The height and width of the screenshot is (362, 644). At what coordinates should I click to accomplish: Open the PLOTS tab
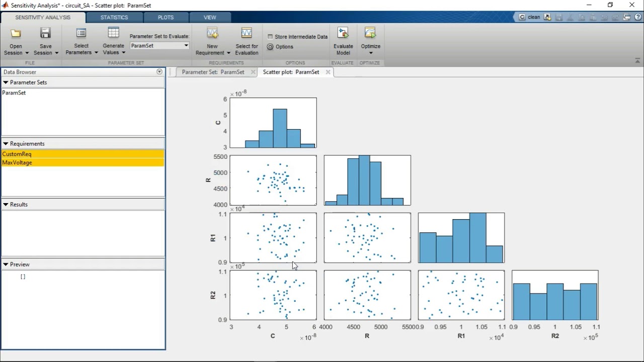pos(166,17)
